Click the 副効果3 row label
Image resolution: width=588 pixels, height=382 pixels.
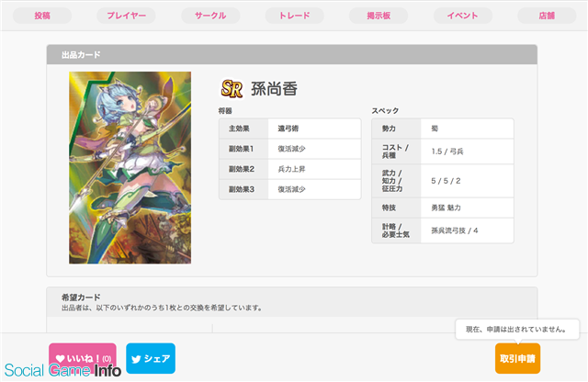pos(242,189)
